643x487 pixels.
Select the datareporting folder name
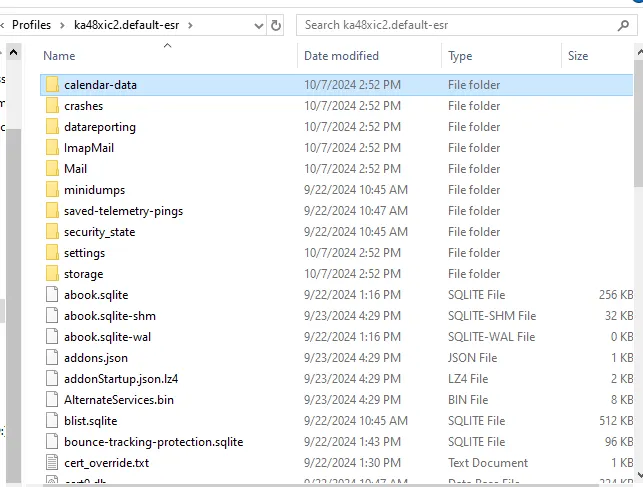[x=100, y=127]
